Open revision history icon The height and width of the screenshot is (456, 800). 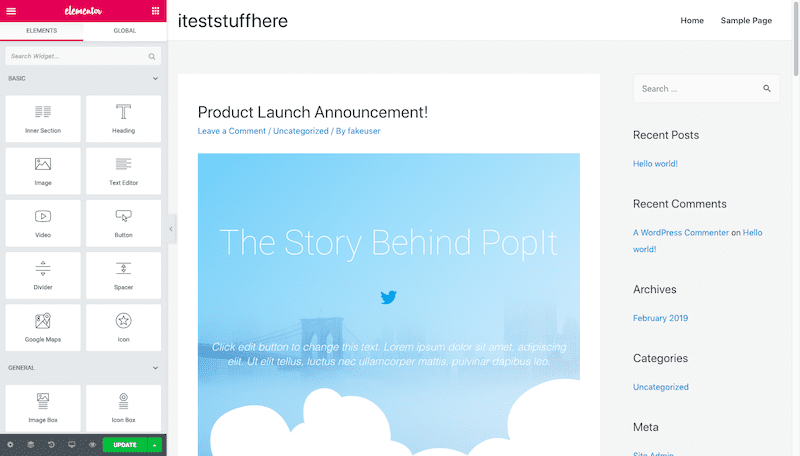(51, 445)
